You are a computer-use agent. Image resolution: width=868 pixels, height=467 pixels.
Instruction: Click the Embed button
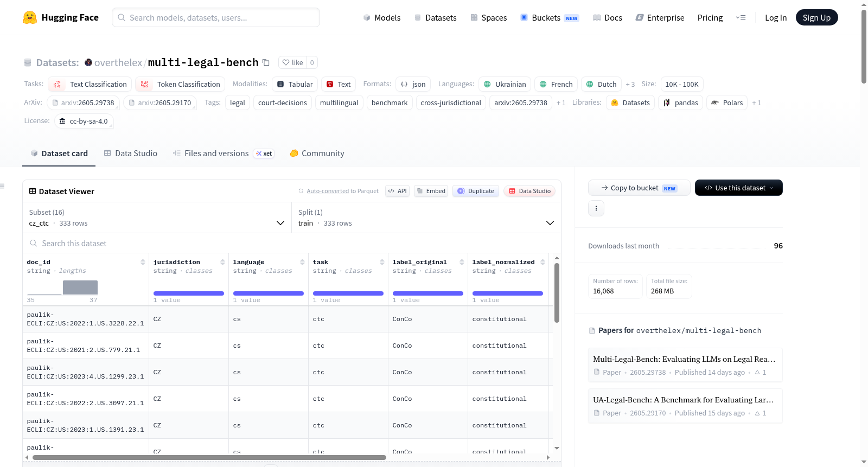pos(431,191)
